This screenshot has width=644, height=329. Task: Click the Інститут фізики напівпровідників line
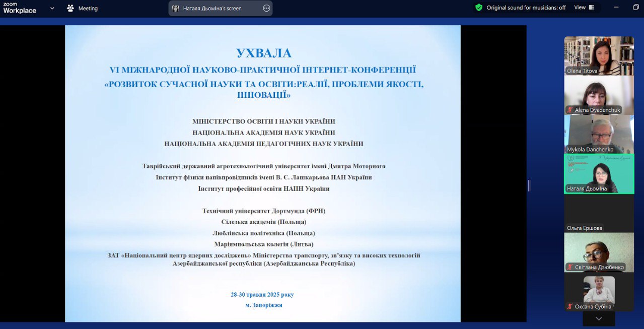coord(264,177)
